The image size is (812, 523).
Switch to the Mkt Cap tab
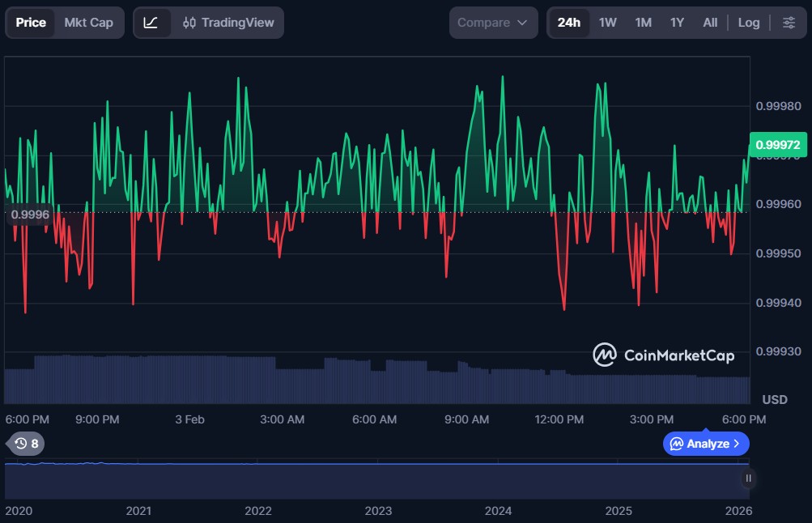88,23
